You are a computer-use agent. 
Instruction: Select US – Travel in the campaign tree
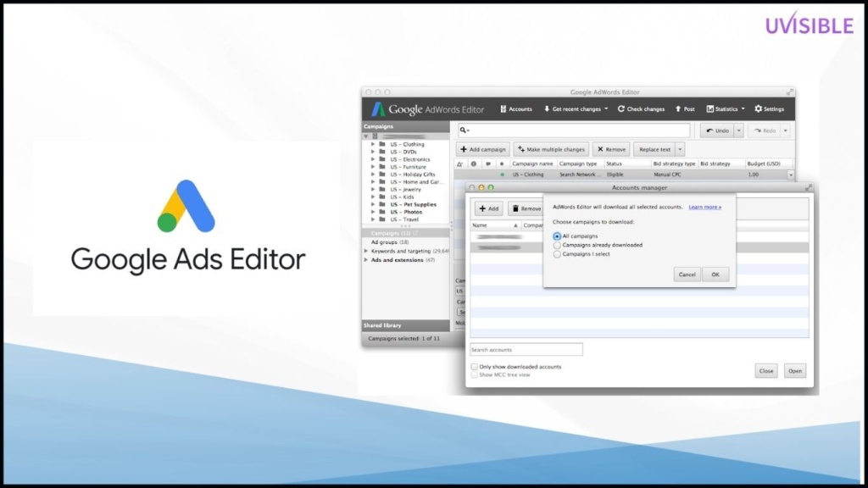pyautogui.click(x=404, y=219)
